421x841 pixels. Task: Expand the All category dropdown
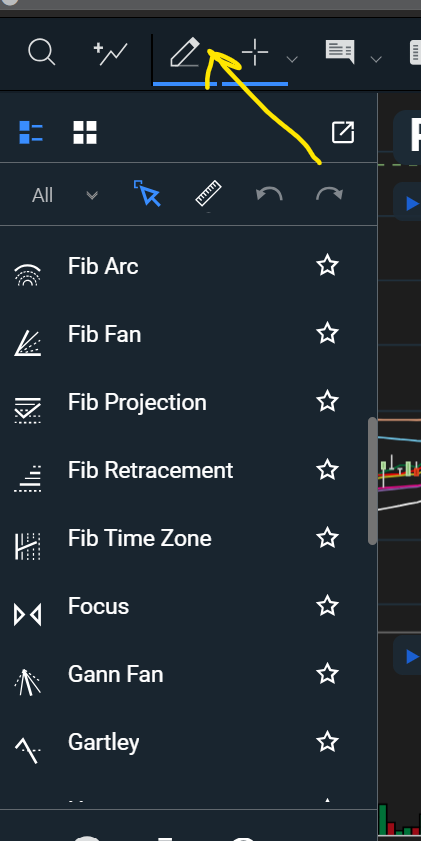(x=64, y=195)
